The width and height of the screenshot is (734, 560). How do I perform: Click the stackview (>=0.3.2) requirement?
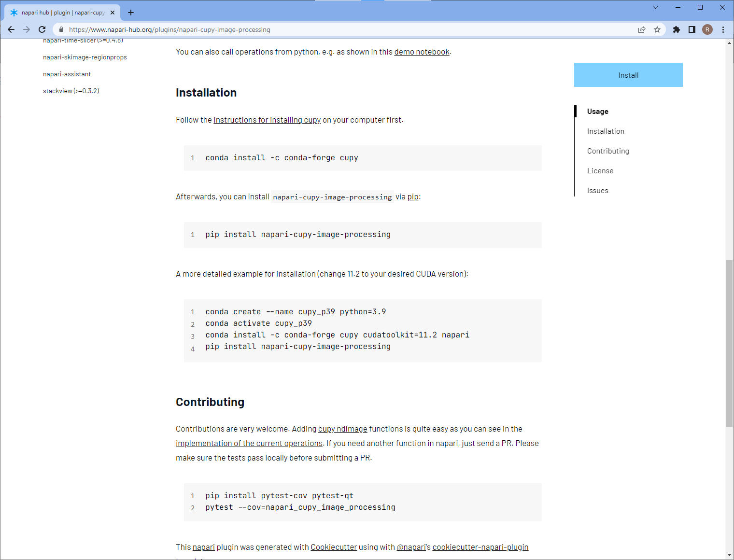pos(71,91)
